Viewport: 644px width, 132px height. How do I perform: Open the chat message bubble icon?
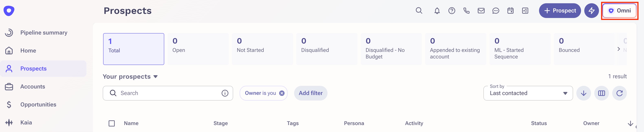(495, 10)
